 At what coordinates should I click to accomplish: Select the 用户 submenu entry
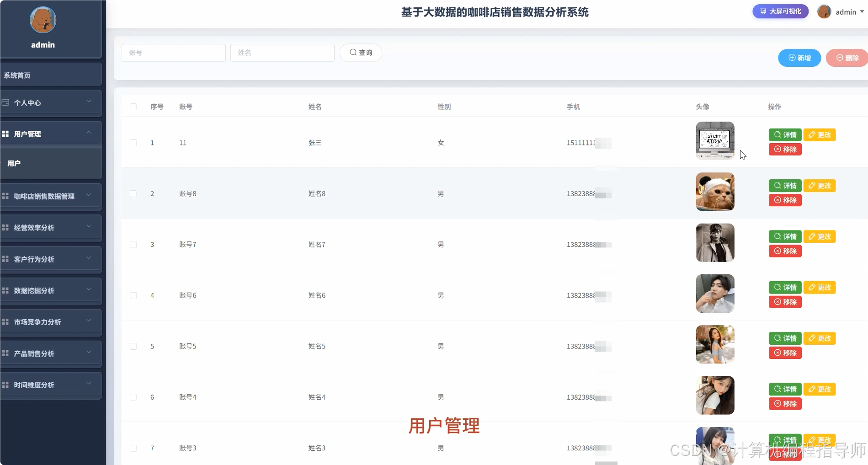coord(15,163)
